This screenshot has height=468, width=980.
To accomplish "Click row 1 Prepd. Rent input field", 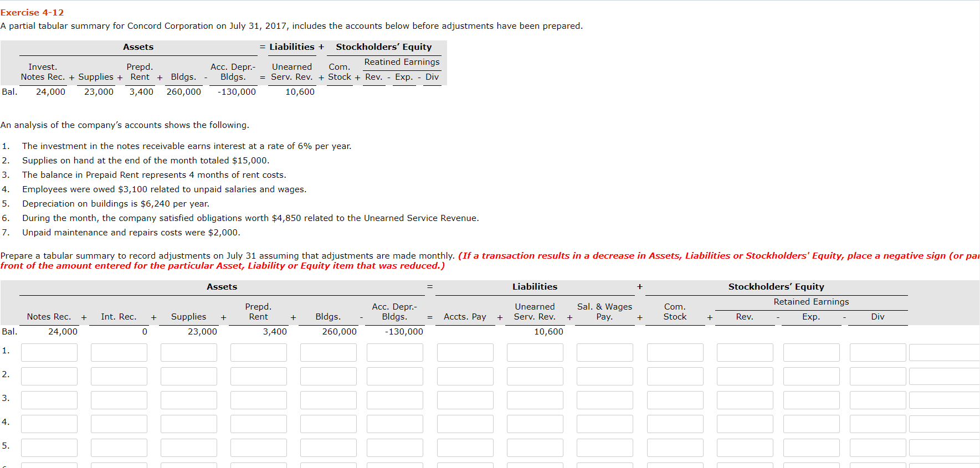I will tap(259, 352).
